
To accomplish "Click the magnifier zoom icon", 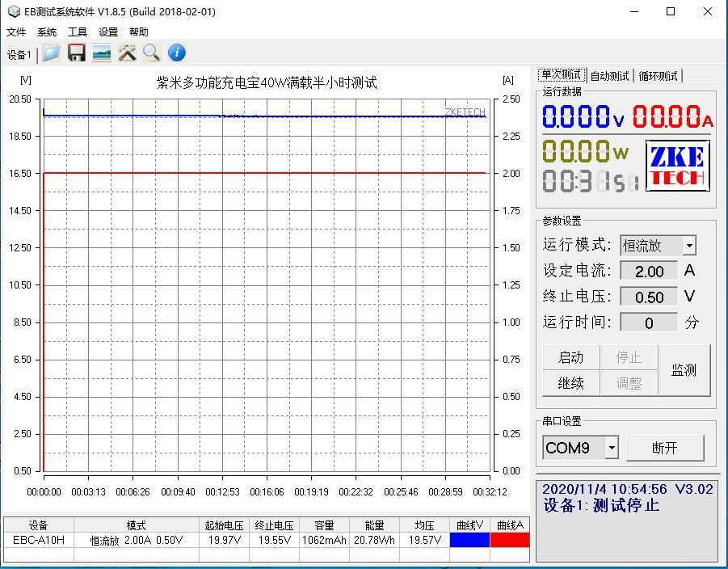I will click(x=152, y=53).
